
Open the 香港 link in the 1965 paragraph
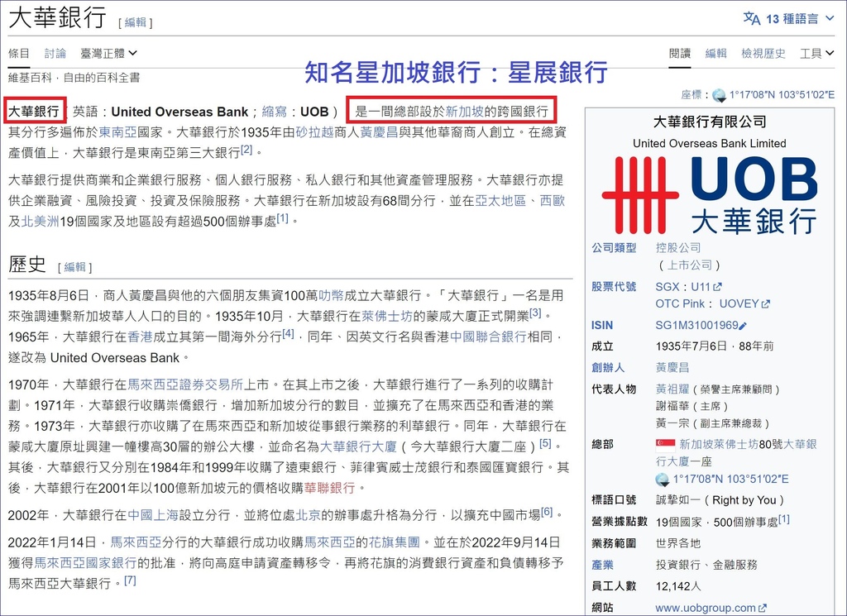click(x=141, y=337)
